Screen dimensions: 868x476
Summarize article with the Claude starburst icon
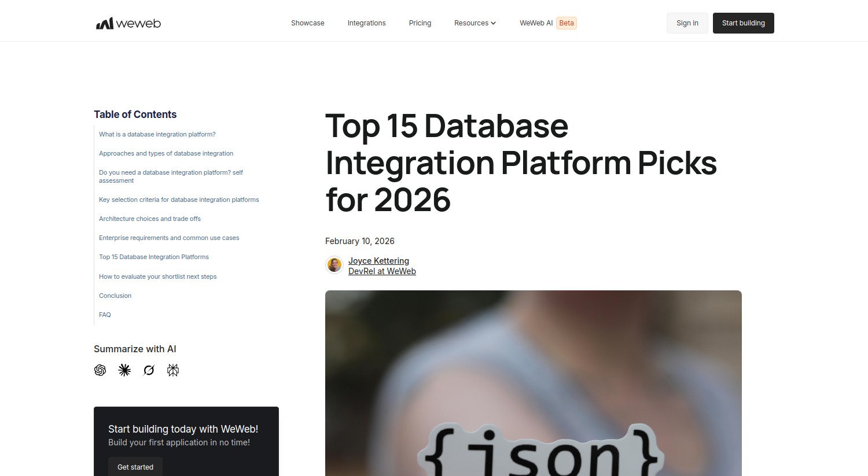[x=124, y=370]
